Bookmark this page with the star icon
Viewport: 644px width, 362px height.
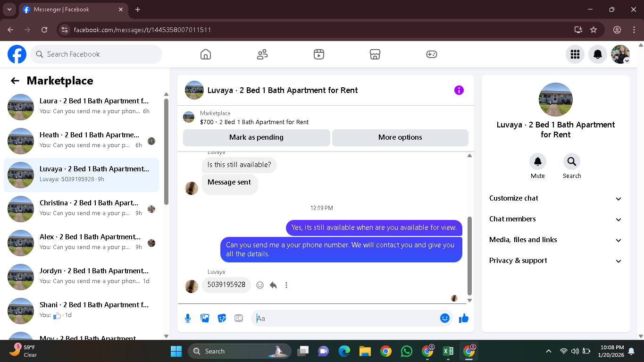tap(594, 30)
